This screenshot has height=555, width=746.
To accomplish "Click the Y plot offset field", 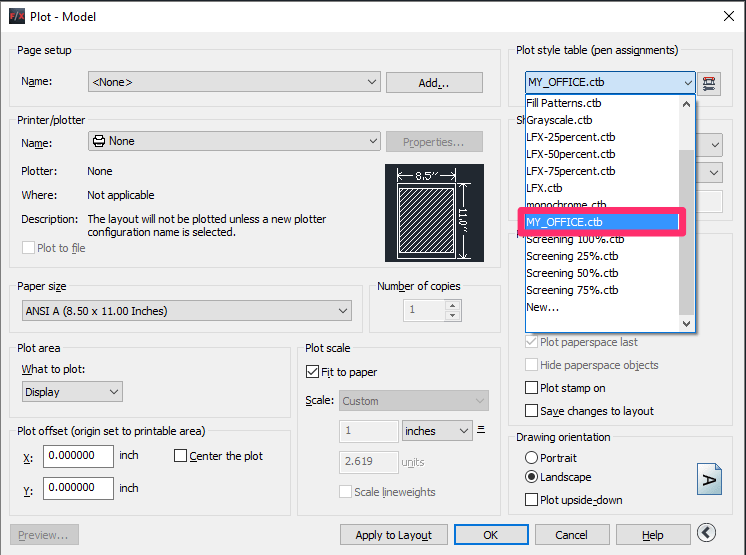I will pos(78,488).
